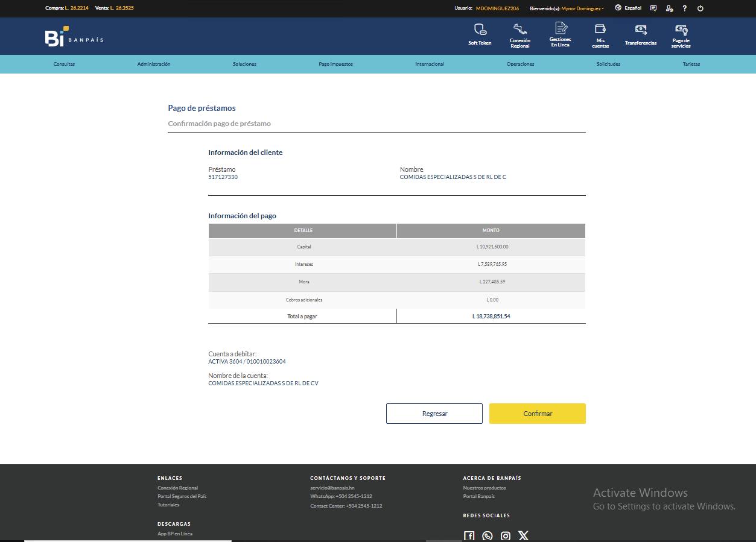Click the globe language icon

(x=618, y=8)
